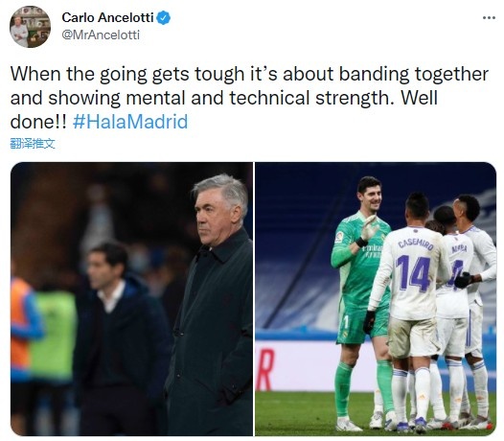
Task: Open the right photo of players celebrating
Action: 376,299
